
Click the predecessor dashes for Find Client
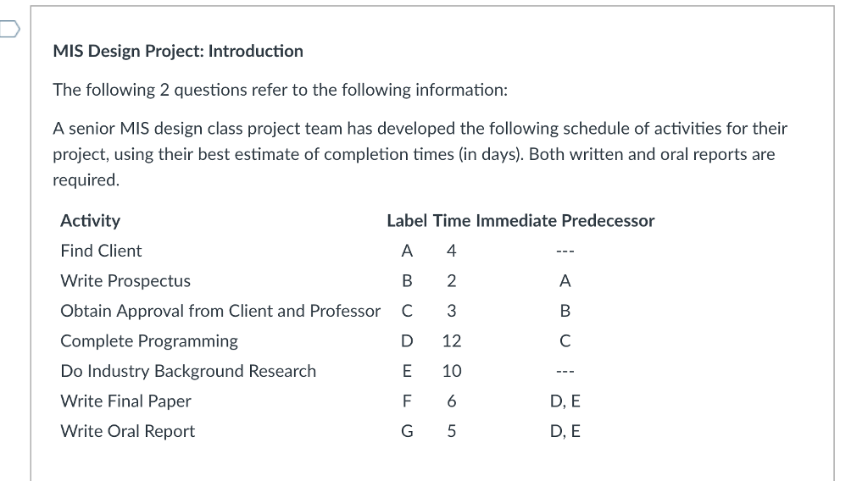(565, 251)
